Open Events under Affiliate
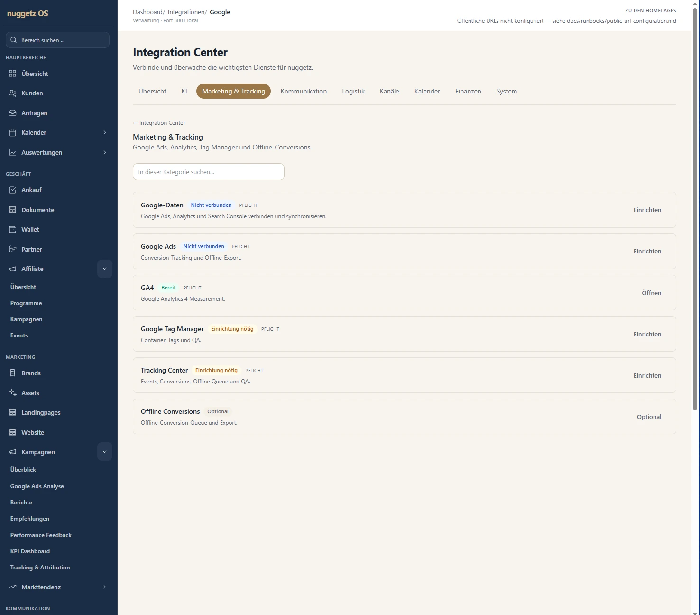The height and width of the screenshot is (615, 700). tap(19, 335)
